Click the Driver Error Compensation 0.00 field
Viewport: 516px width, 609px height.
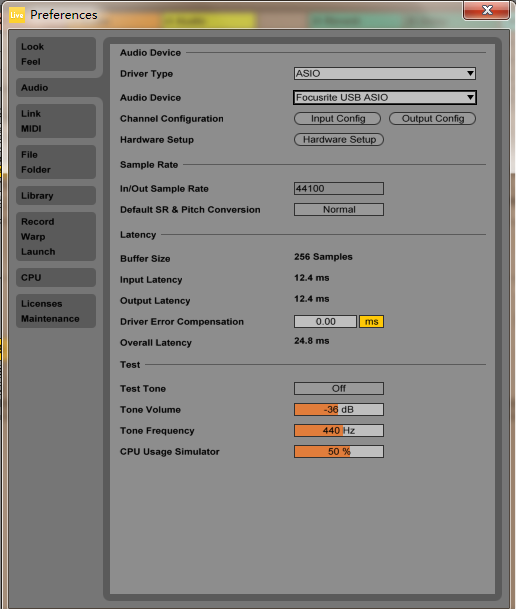pyautogui.click(x=325, y=322)
